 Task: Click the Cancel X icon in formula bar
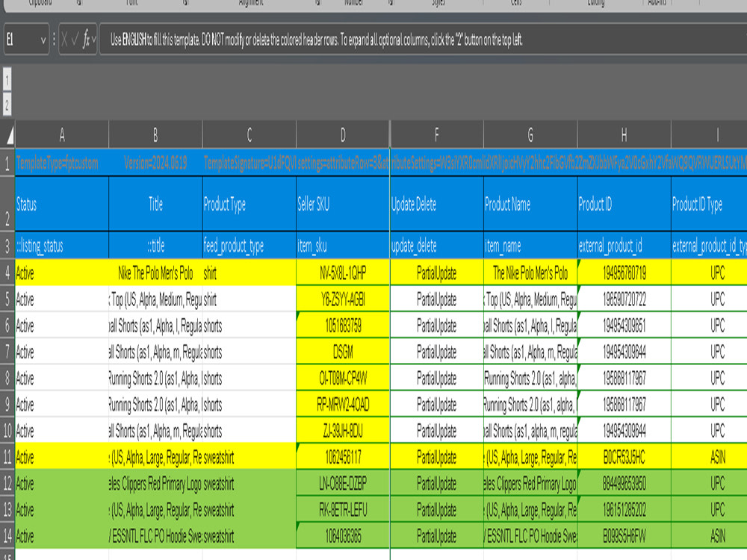click(x=64, y=40)
